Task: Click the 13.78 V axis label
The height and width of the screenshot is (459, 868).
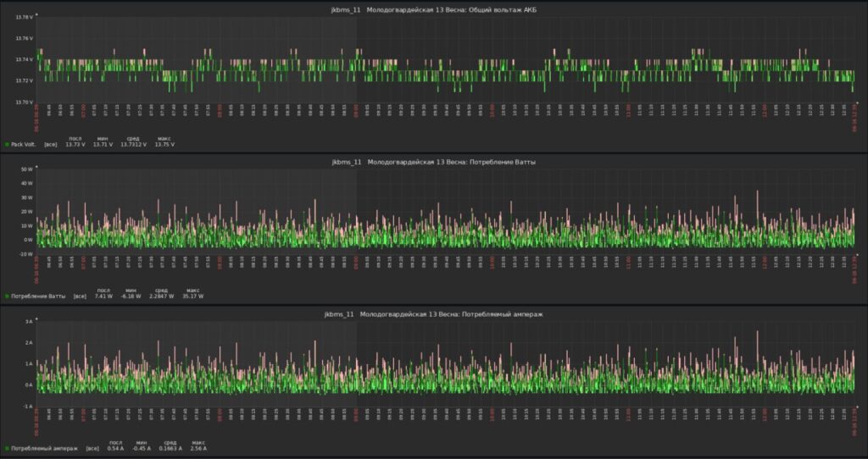Action: 25,17
